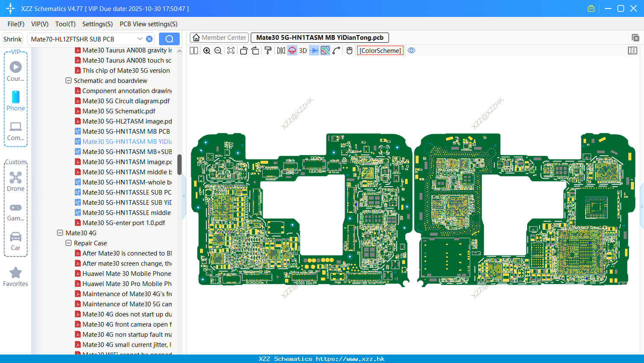Select the Car category
This screenshot has height=363, width=644.
tap(16, 241)
